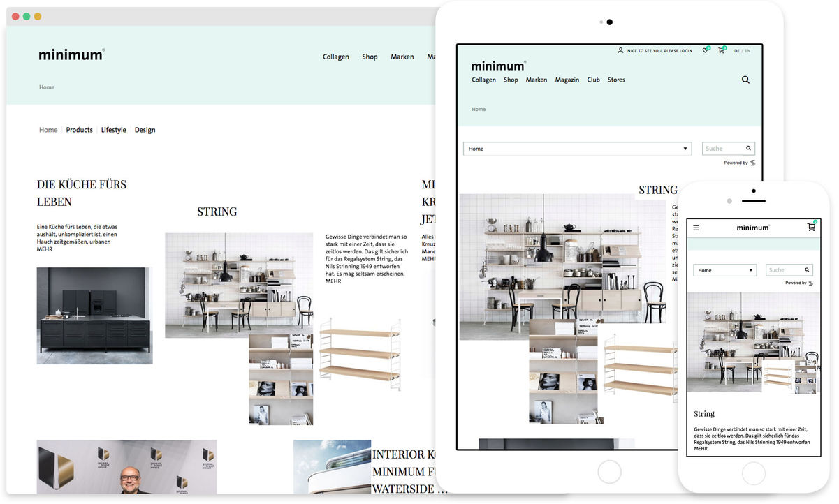The image size is (839, 504).
Task: Click the 'Nice to see you, please login' link
Action: pyautogui.click(x=659, y=51)
